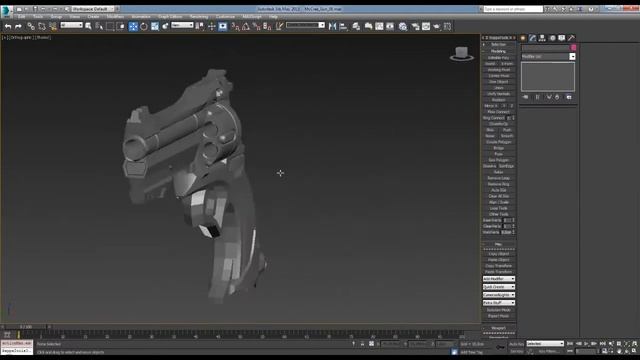Open Edit Named Selection Sets

(x=279, y=27)
